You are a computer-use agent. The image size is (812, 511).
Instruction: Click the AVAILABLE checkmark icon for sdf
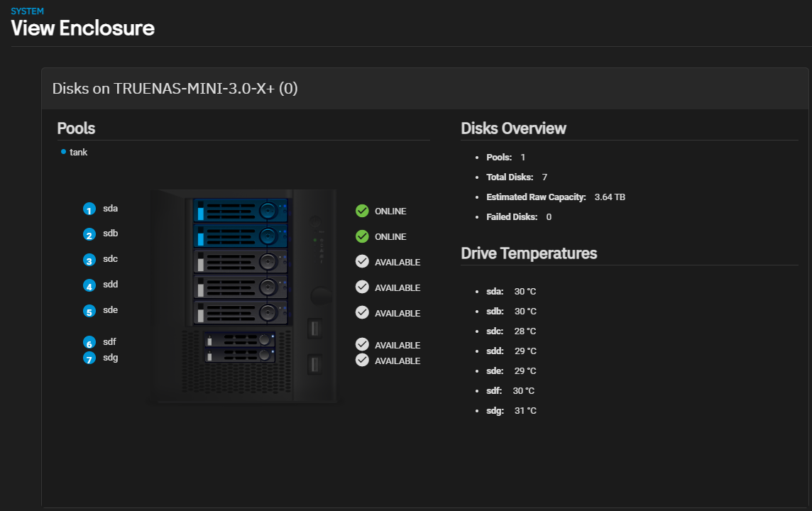pos(362,344)
